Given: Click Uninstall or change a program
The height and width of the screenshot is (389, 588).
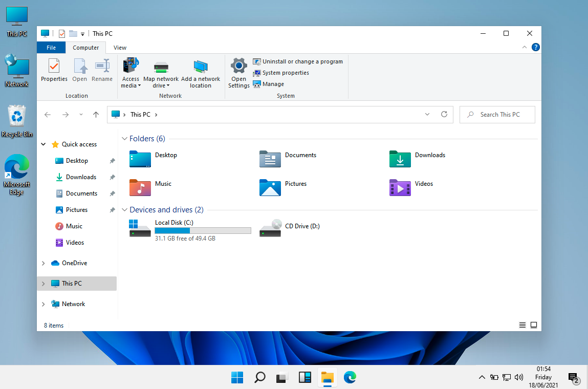Looking at the screenshot, I should 302,61.
